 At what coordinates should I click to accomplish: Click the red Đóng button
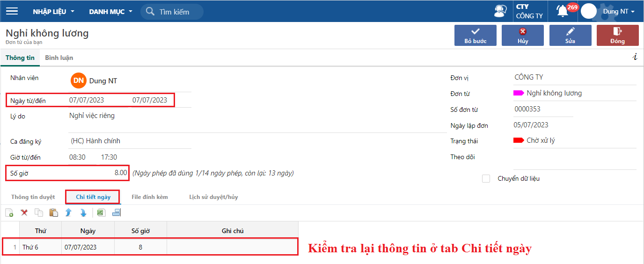[x=617, y=36]
